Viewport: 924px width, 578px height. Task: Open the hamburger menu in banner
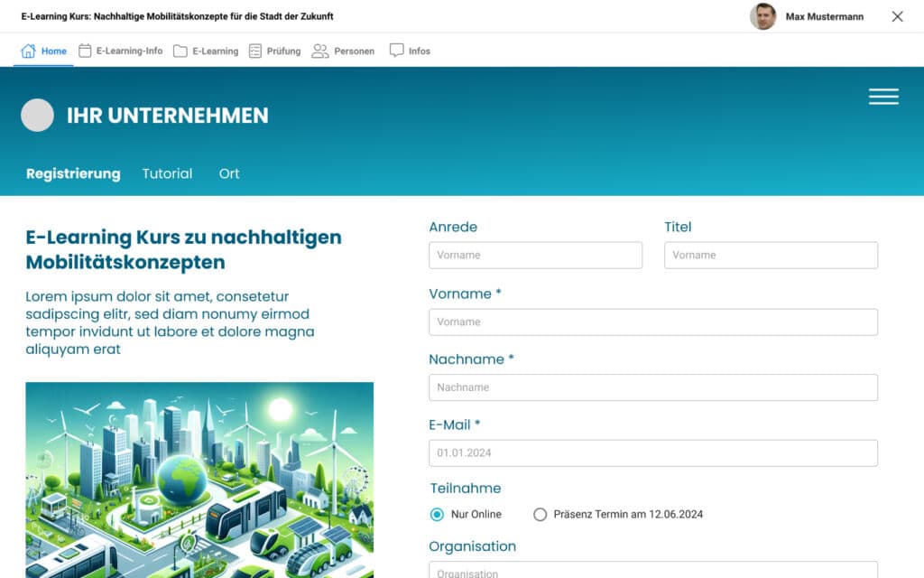click(883, 98)
